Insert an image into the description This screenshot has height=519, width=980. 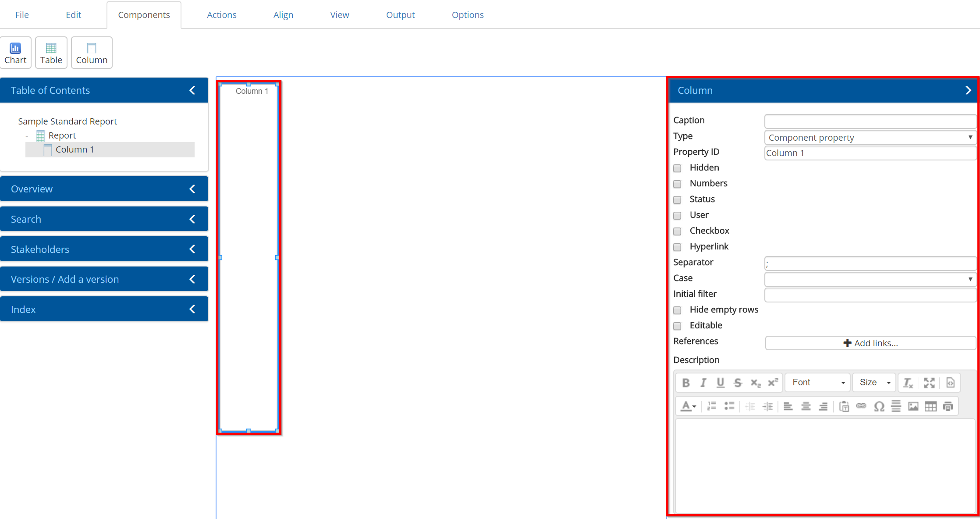point(913,406)
